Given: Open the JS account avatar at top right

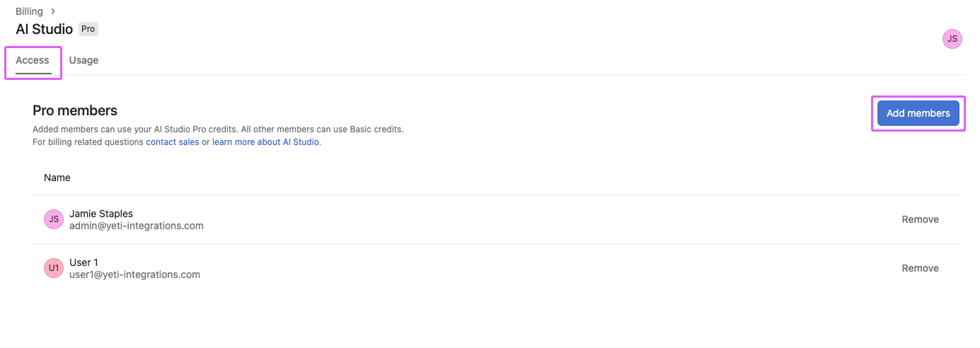Looking at the screenshot, I should (952, 39).
